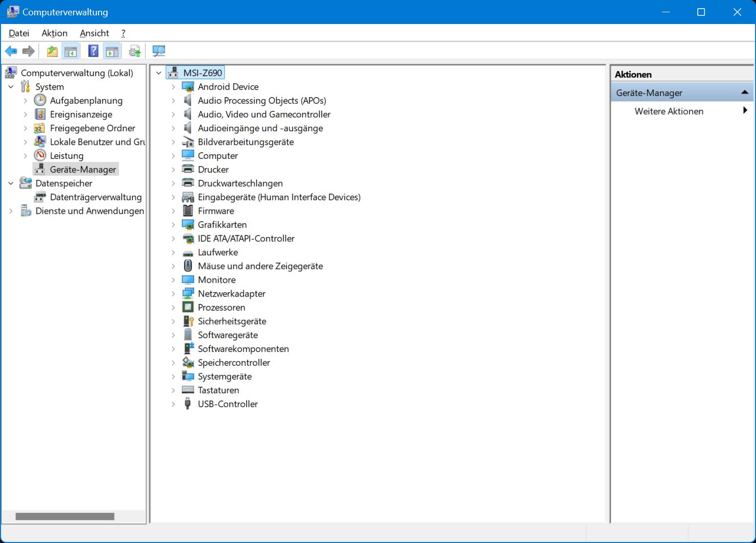
Task: Select the Softwaregeräte label
Action: (x=228, y=335)
